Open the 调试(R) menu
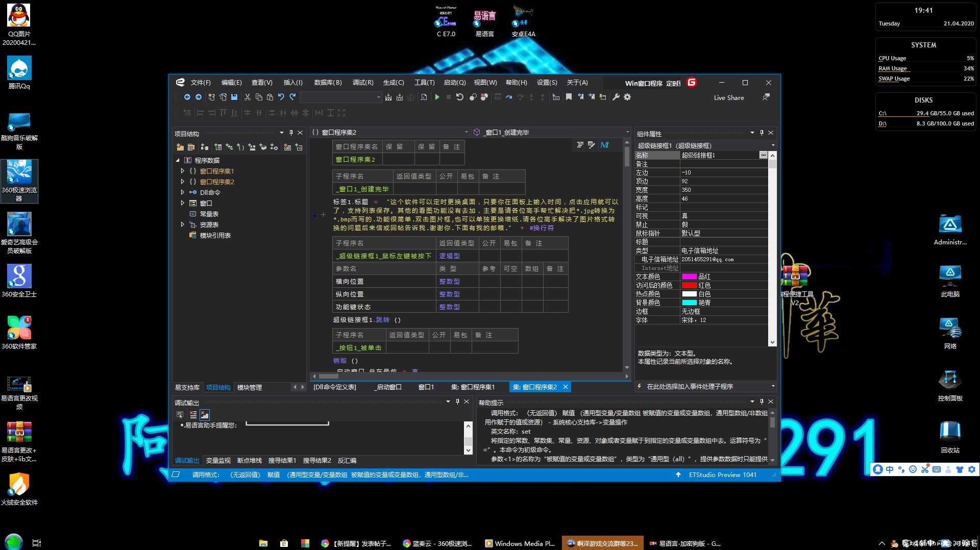Image resolution: width=980 pixels, height=550 pixels. tap(363, 83)
